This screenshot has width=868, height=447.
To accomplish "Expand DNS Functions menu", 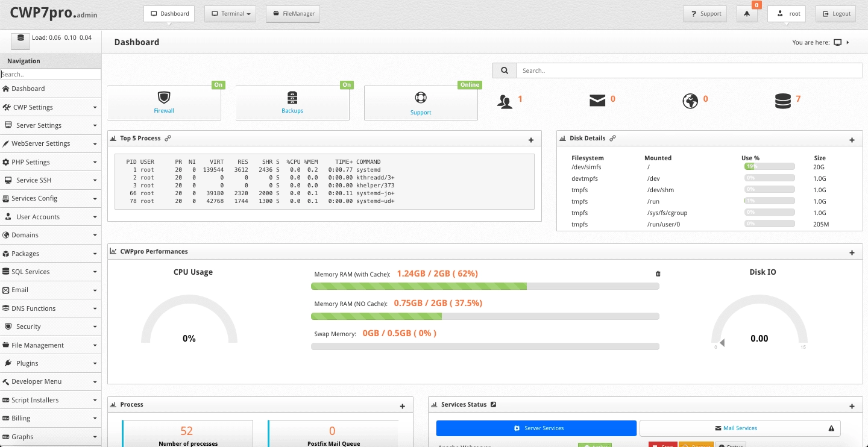I will pyautogui.click(x=51, y=308).
